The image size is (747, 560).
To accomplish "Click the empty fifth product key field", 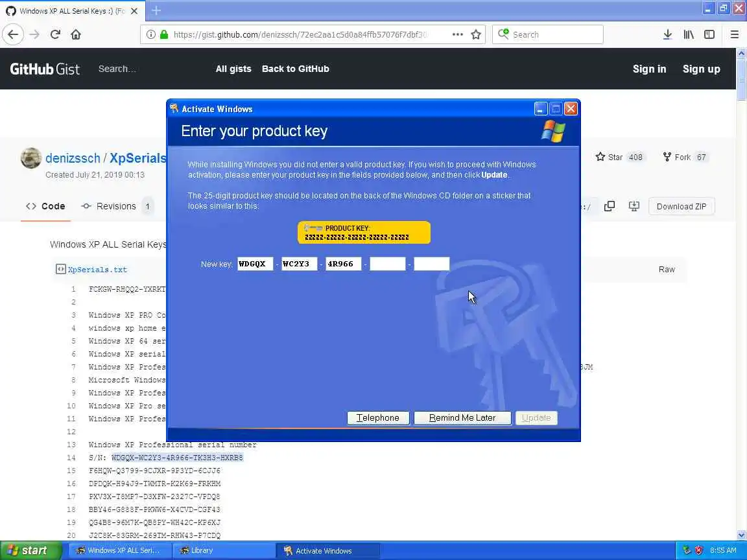I will click(x=432, y=264).
